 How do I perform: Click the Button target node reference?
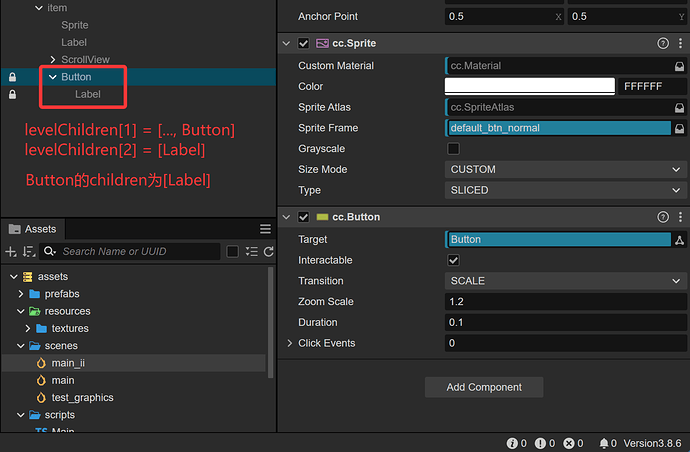558,240
